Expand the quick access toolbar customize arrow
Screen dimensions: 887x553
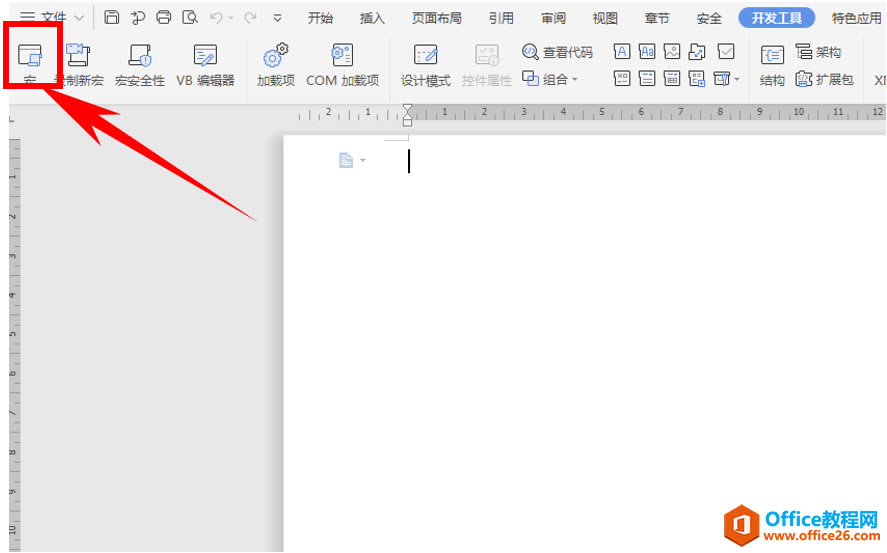point(277,18)
